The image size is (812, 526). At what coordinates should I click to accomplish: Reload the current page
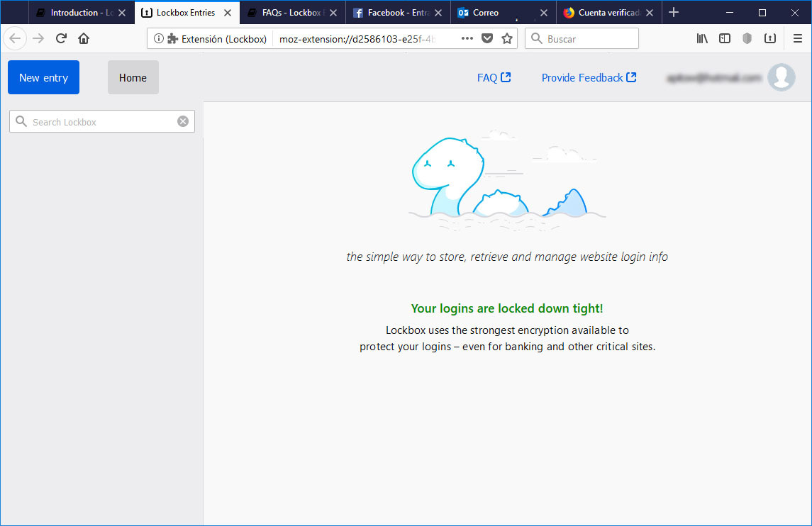tap(61, 38)
